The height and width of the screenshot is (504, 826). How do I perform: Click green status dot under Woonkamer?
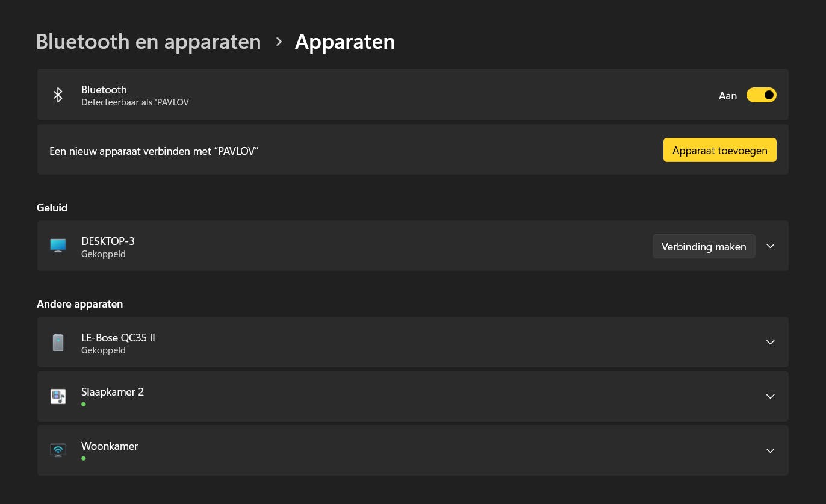pos(84,458)
